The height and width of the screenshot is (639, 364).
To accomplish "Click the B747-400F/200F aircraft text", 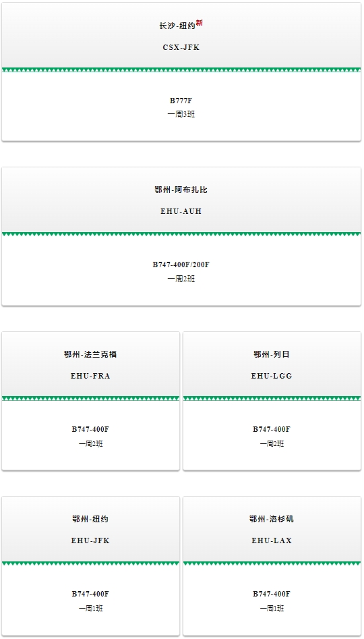I will (181, 265).
